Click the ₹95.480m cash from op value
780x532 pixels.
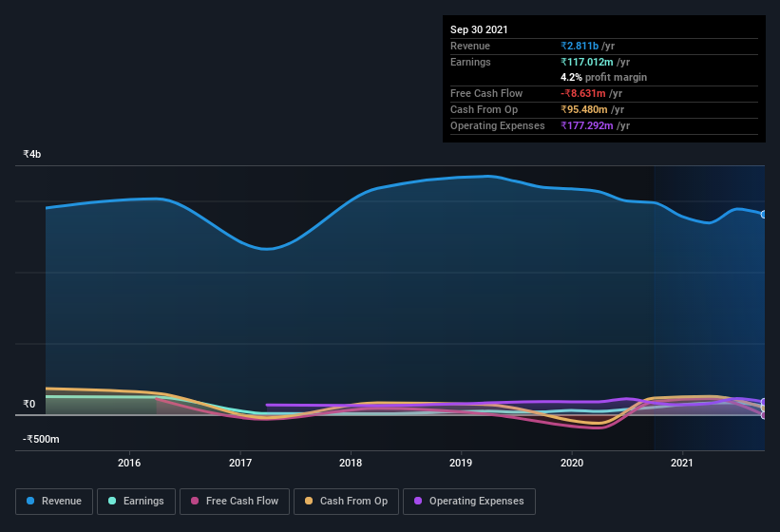584,109
